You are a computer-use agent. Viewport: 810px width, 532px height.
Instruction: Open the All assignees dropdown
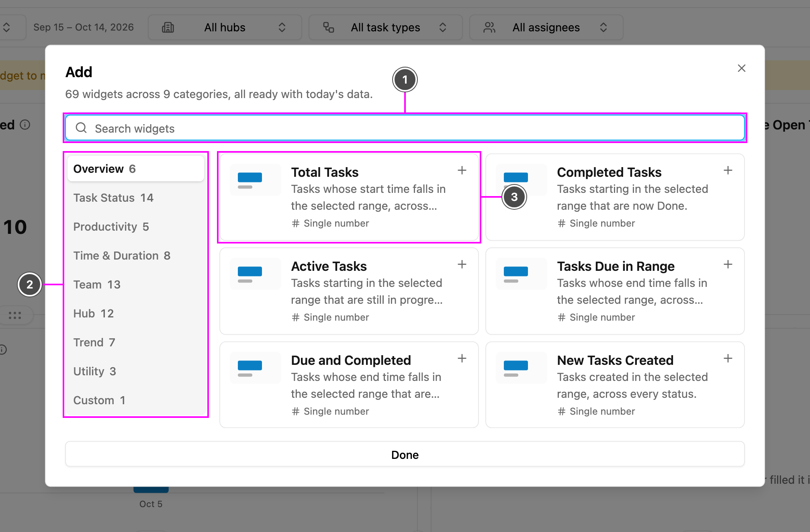(x=546, y=27)
